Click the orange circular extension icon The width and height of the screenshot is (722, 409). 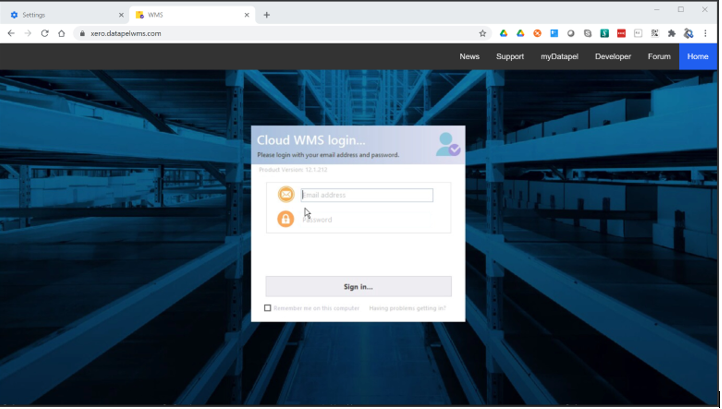pyautogui.click(x=537, y=33)
